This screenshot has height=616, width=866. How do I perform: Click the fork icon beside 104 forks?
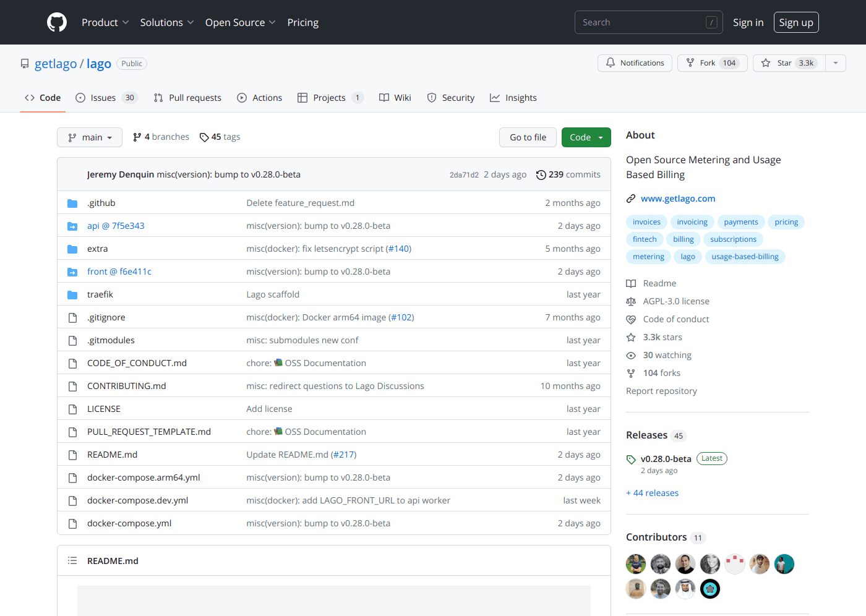631,373
